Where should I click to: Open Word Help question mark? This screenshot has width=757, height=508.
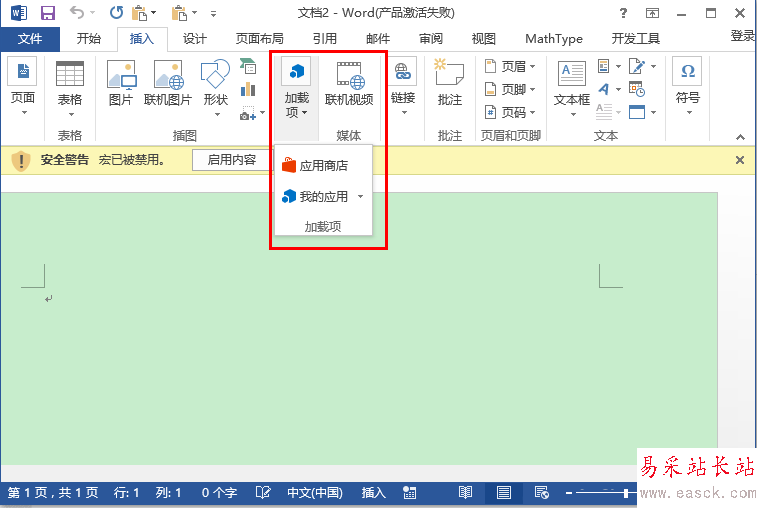(x=623, y=13)
